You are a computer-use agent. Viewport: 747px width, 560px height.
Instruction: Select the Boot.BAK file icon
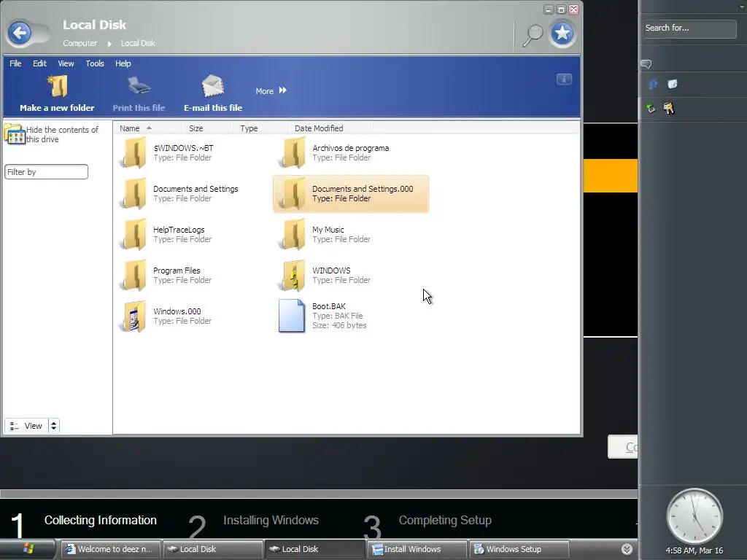(292, 316)
